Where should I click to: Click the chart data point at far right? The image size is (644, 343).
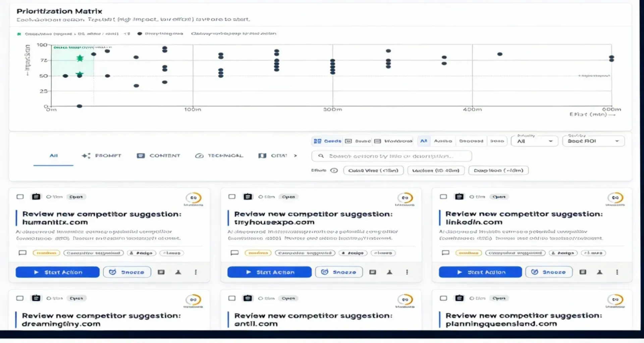[x=611, y=59]
